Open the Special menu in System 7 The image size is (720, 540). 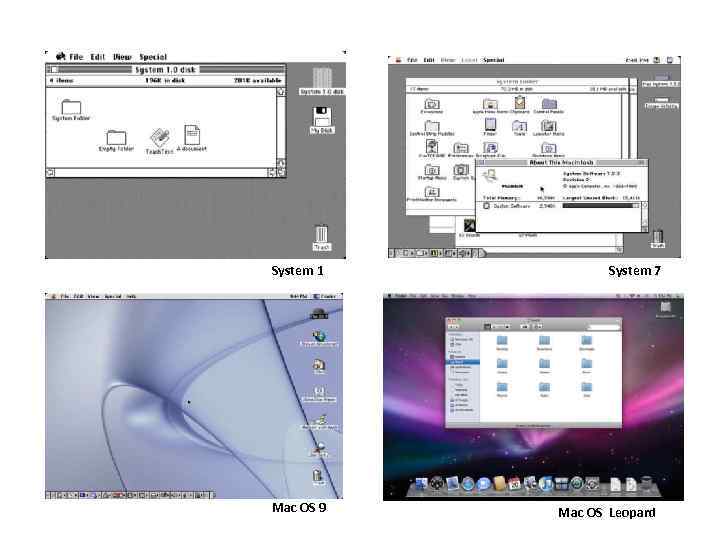(x=494, y=60)
